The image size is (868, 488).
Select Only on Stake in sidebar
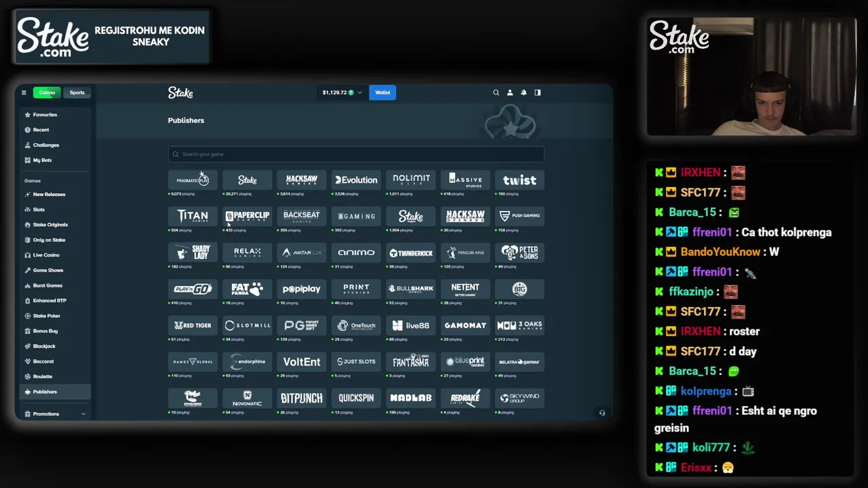pyautogui.click(x=55, y=240)
